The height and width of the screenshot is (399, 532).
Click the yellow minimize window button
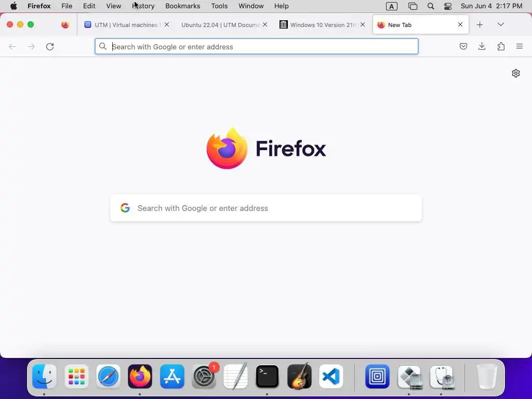(x=20, y=24)
